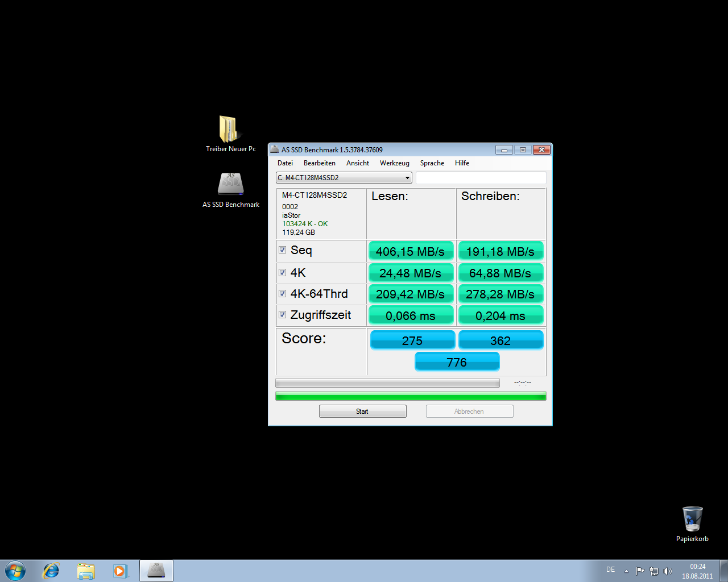The image size is (728, 582).
Task: Click 4K-64Thrd write result 278,28 MB/s
Action: (500, 294)
